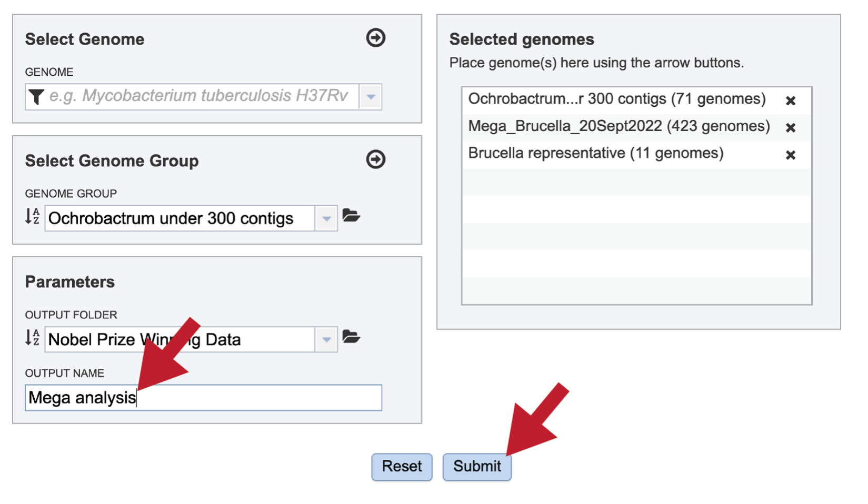
Task: Click the genome filter funnel icon
Action: click(x=36, y=97)
